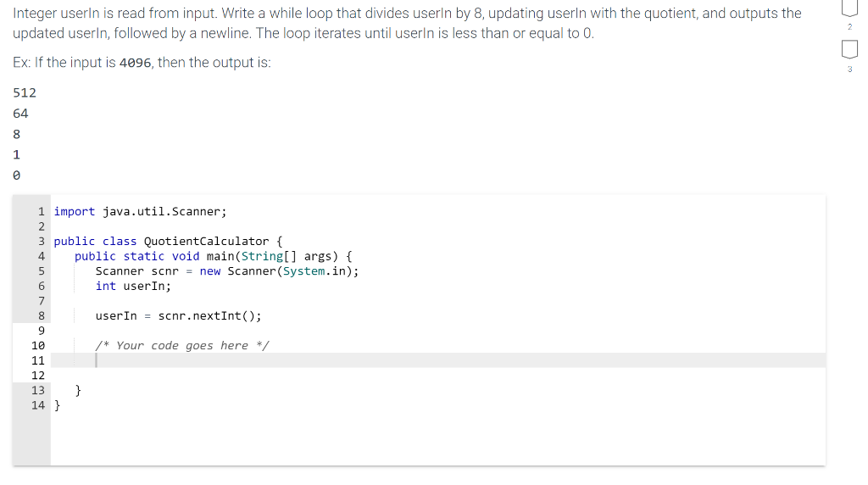Place cursor on blank line 12
This screenshot has height=485, width=868.
point(438,376)
